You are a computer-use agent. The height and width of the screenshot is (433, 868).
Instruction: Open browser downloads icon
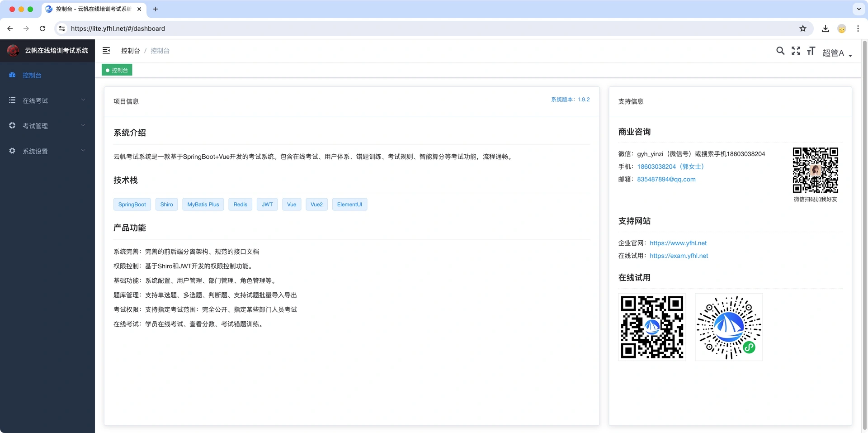pos(826,29)
